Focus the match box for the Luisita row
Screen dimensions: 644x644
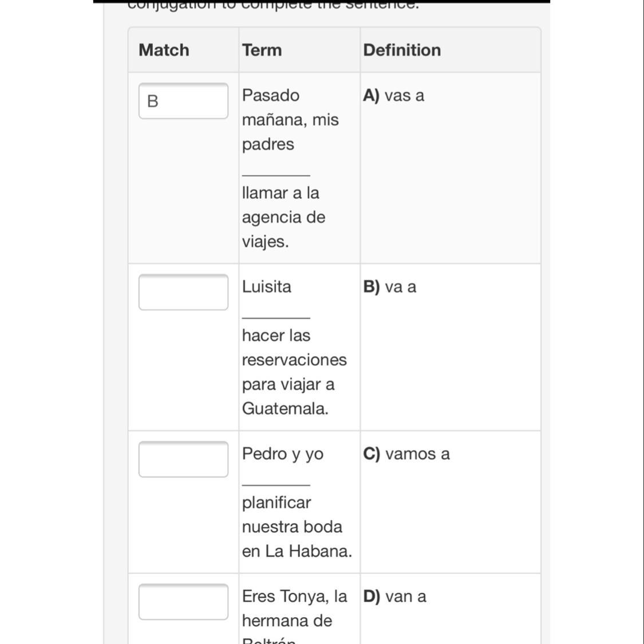click(183, 292)
